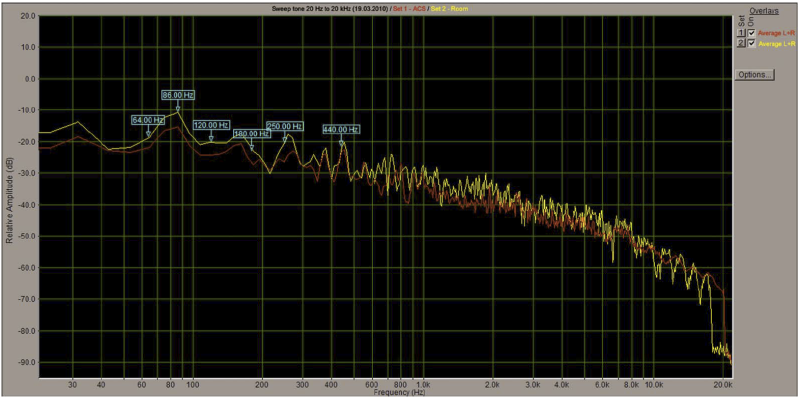
Task: Select the 440.00 Hz peak marker
Action: (341, 130)
